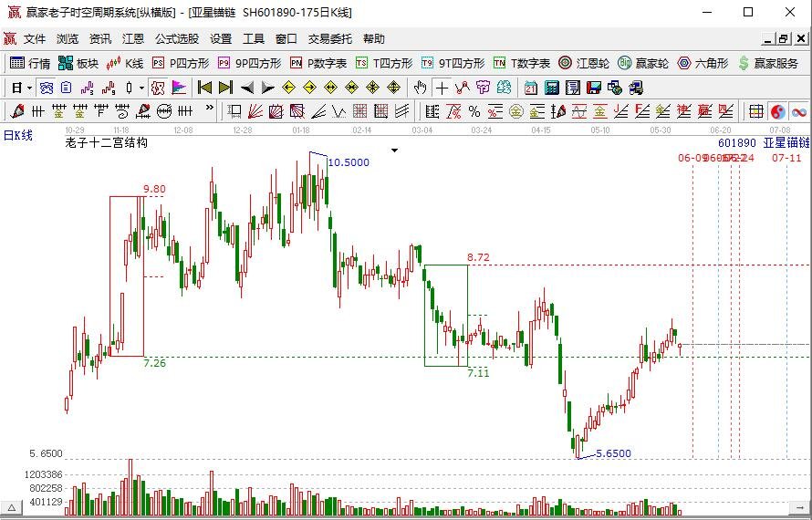812x520 pixels.
Task: Open the 日 period dropdown arrow
Action: click(29, 88)
